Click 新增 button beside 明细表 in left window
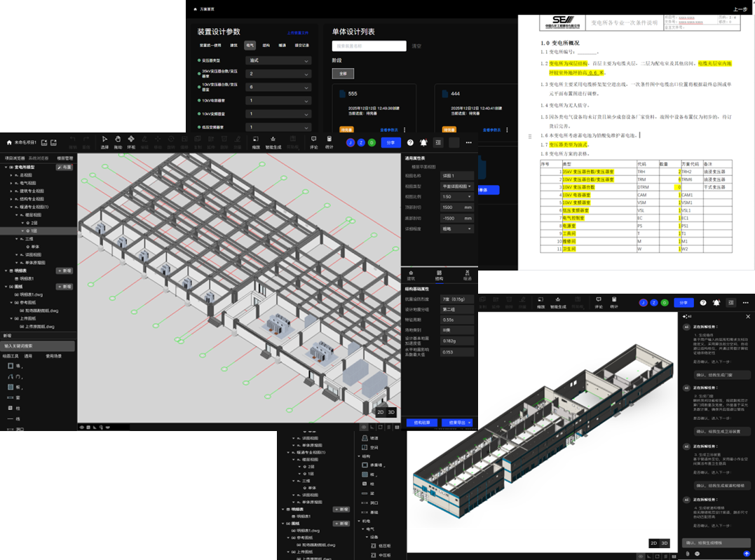This screenshot has height=560, width=755. [64, 271]
